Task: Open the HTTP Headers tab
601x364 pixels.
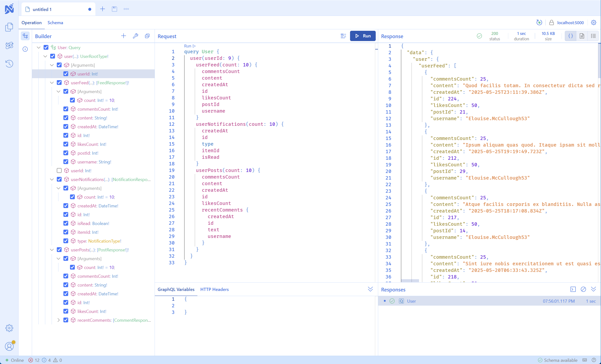Action: point(215,289)
